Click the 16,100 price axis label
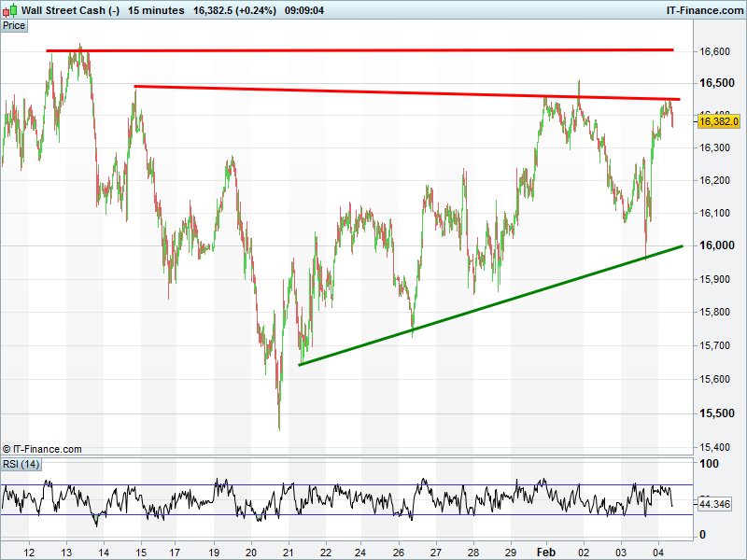The image size is (747, 560). click(x=714, y=213)
